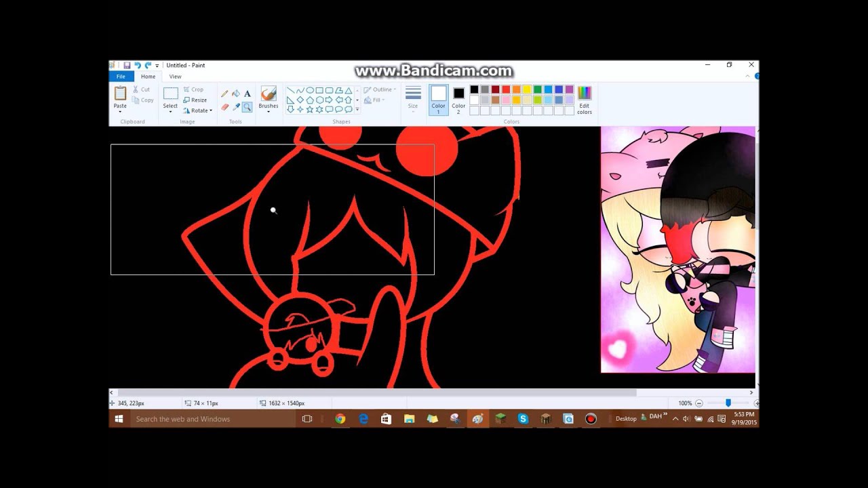
Task: Open the Rotate dropdown menu
Action: pos(197,110)
